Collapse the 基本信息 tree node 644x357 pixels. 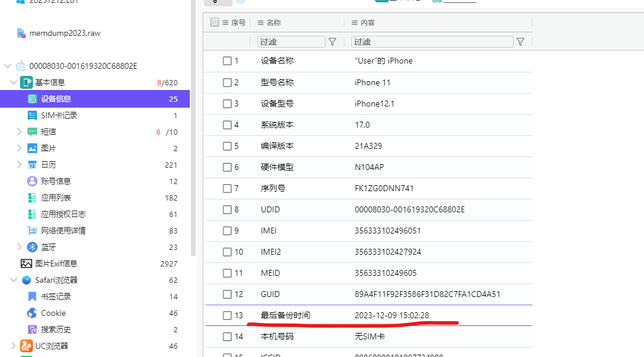coord(14,82)
